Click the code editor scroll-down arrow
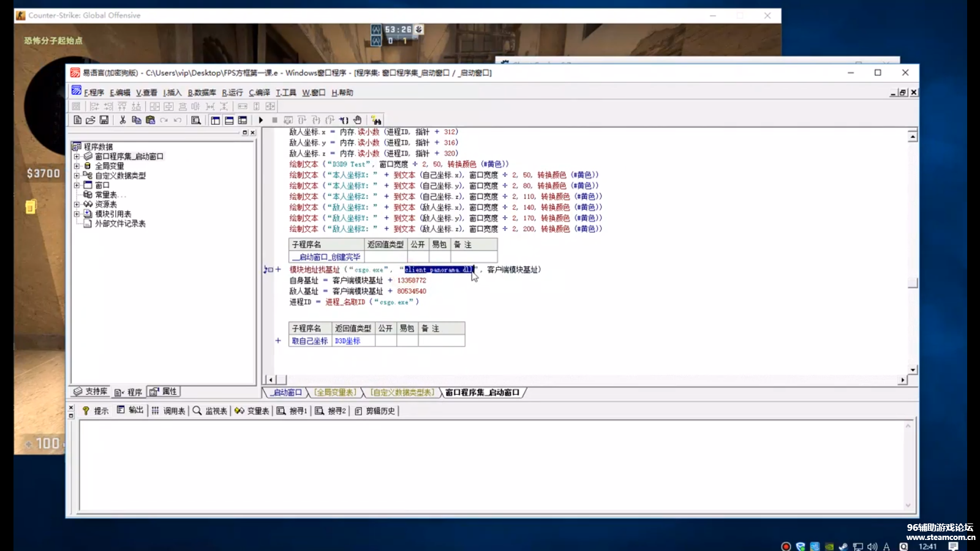The width and height of the screenshot is (980, 551). [913, 370]
